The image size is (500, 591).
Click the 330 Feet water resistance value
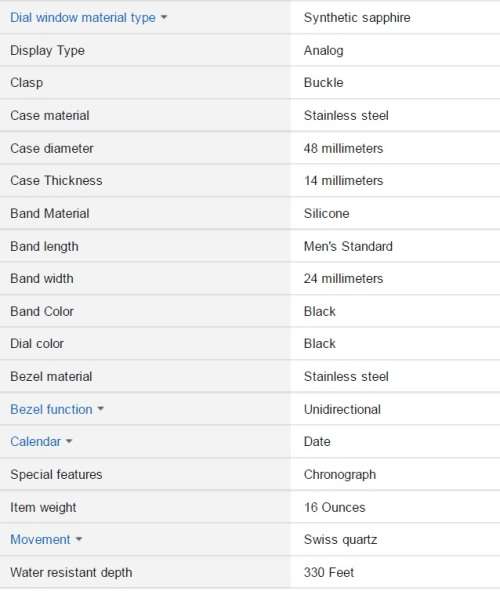click(x=329, y=572)
